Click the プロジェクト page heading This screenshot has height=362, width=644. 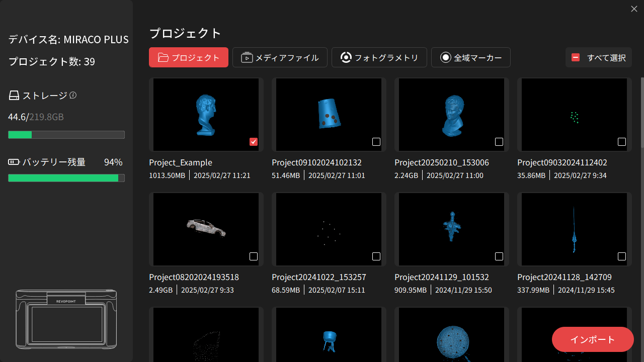[185, 33]
